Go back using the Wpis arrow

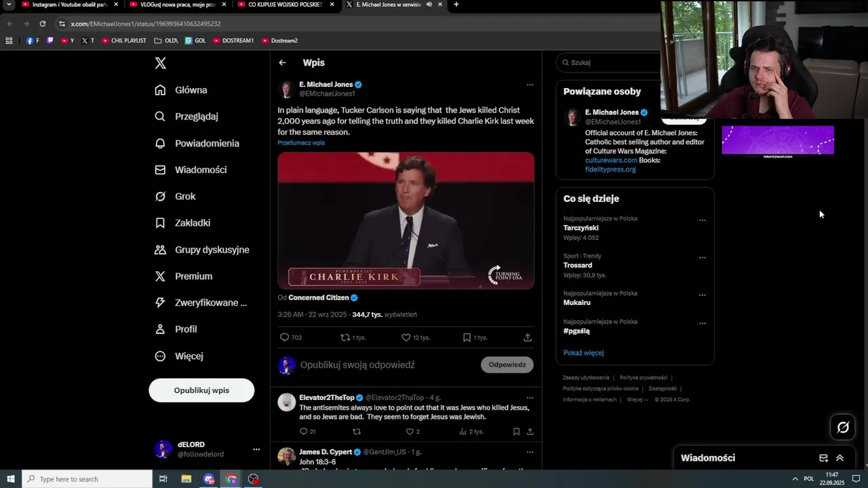(x=282, y=62)
